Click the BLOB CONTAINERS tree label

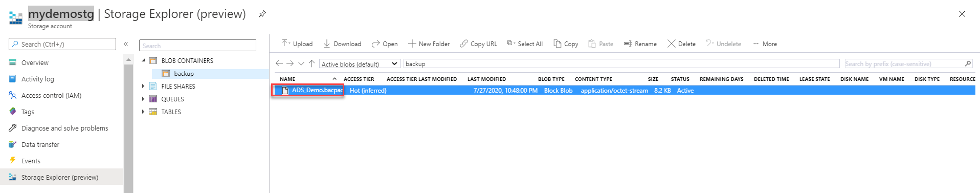click(187, 60)
